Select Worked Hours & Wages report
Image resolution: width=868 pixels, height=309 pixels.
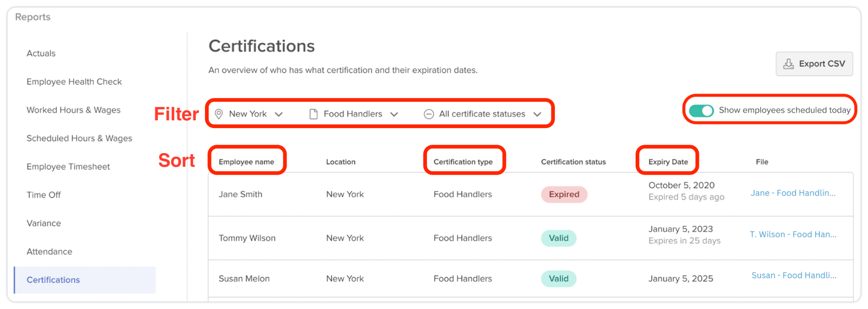(73, 110)
